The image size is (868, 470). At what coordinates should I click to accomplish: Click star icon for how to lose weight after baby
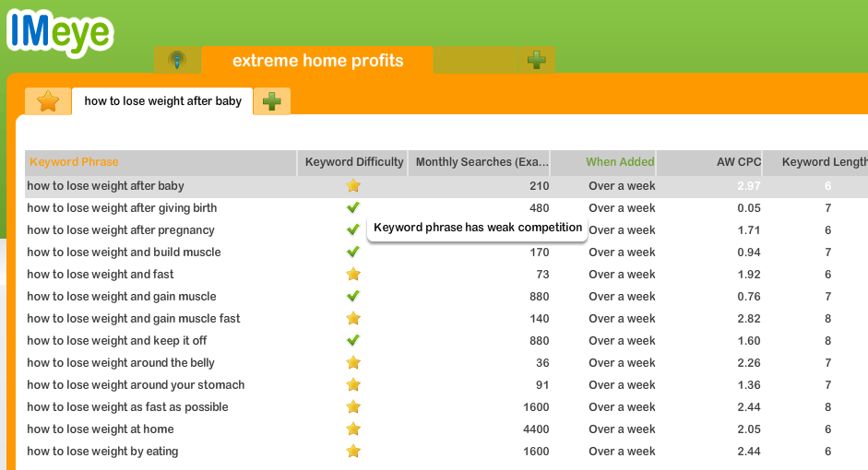pos(353,186)
